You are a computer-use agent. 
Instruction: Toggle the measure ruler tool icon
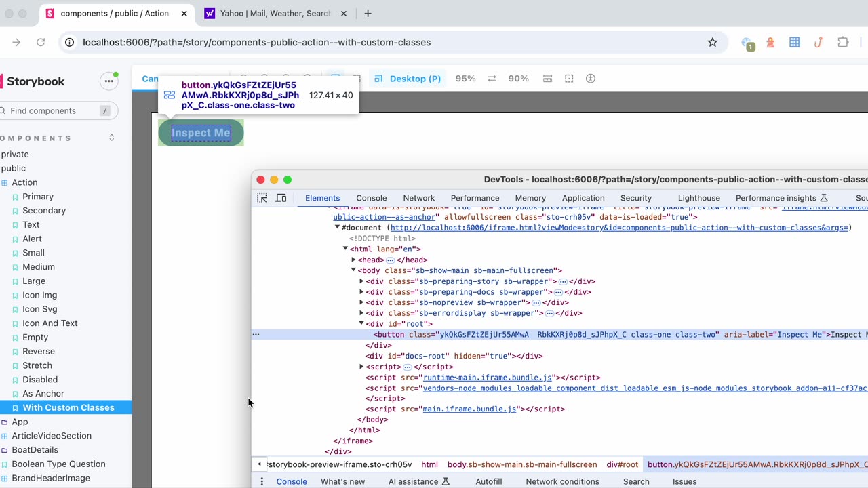[547, 79]
